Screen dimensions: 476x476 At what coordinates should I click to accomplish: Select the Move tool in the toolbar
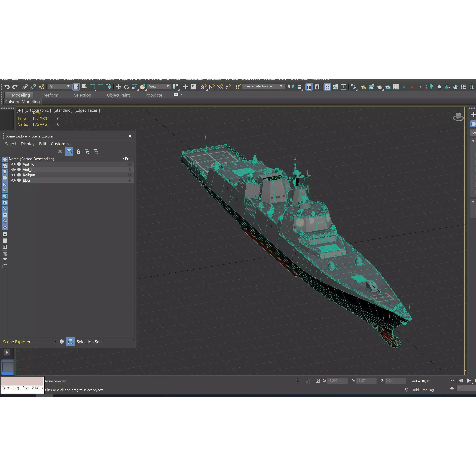point(119,86)
